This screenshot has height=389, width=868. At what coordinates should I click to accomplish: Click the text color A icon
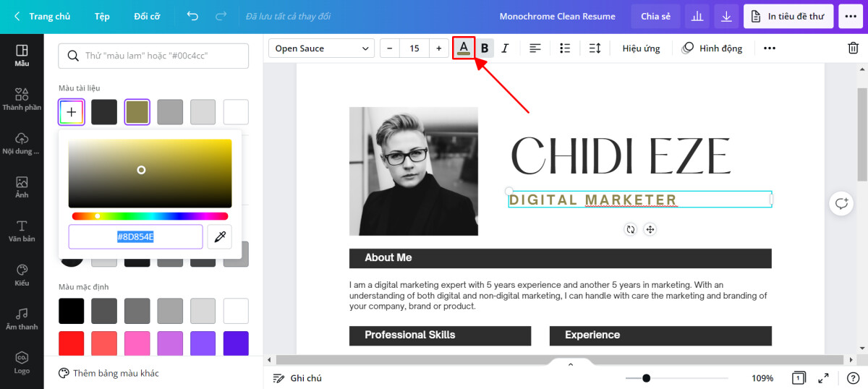pos(464,48)
